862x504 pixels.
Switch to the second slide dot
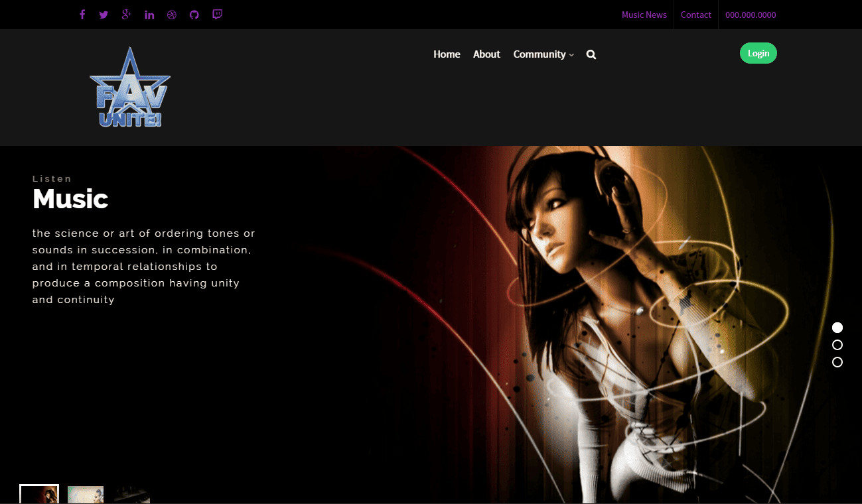click(837, 345)
